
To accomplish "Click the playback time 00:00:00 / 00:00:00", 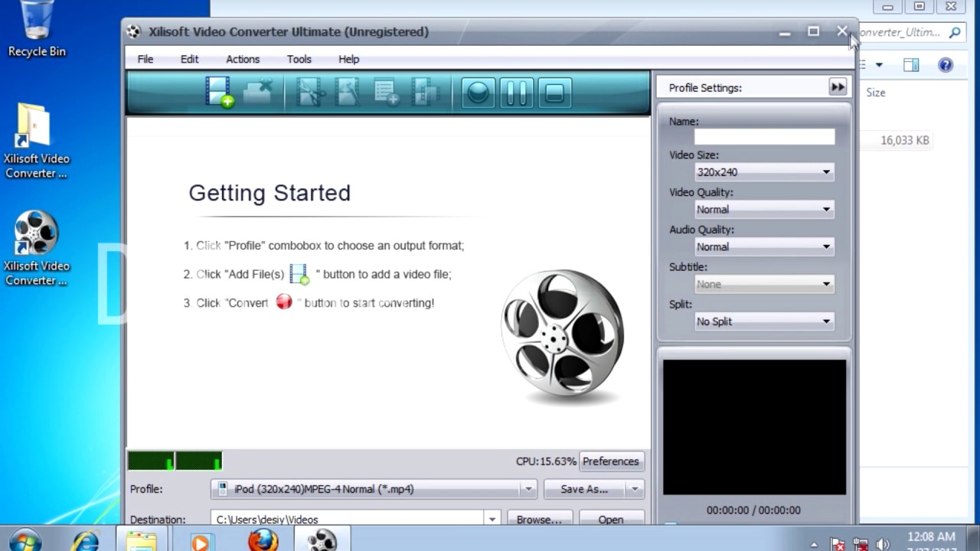I will 753,510.
